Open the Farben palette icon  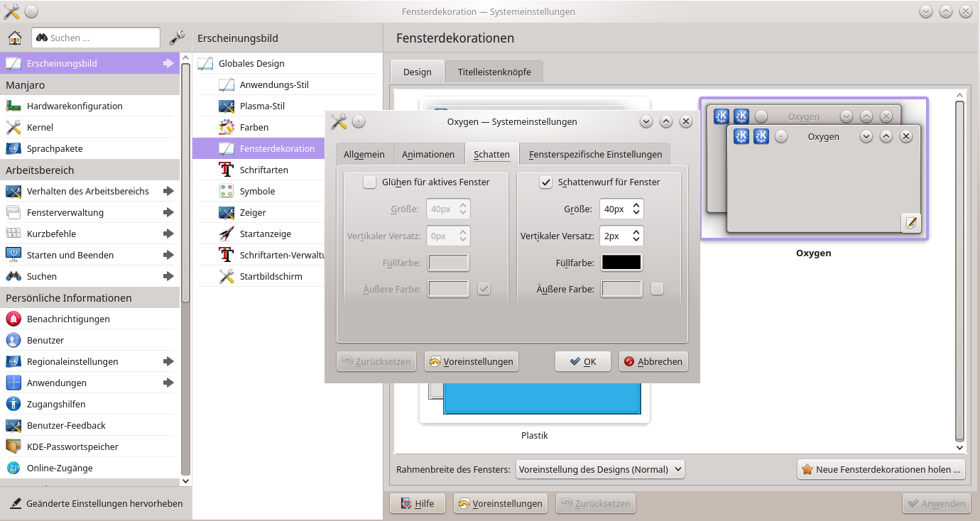click(227, 127)
